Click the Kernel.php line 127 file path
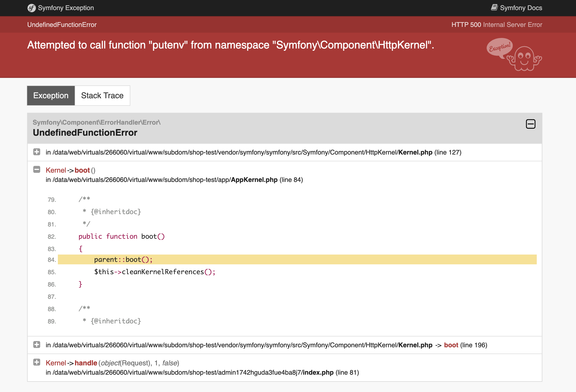This screenshot has width=576, height=392. tap(415, 153)
